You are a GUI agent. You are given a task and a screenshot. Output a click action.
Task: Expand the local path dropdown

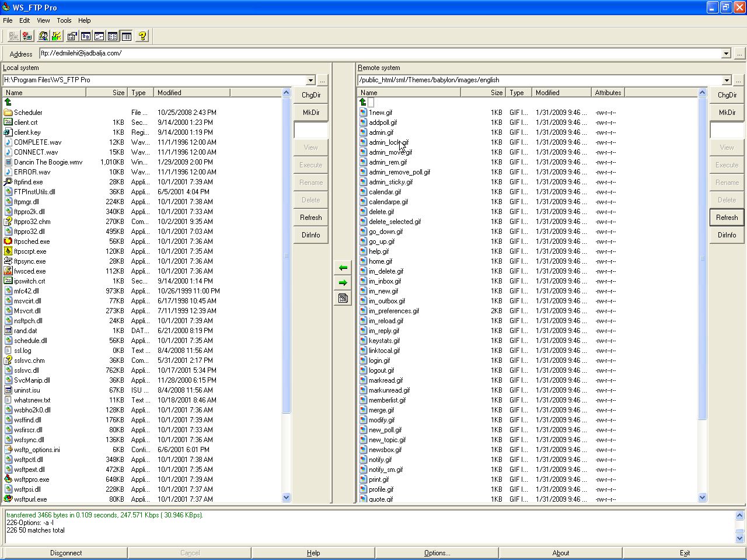pyautogui.click(x=310, y=80)
